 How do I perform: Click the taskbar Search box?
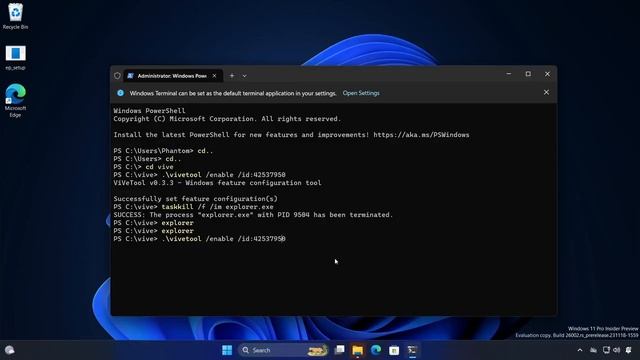click(283, 350)
